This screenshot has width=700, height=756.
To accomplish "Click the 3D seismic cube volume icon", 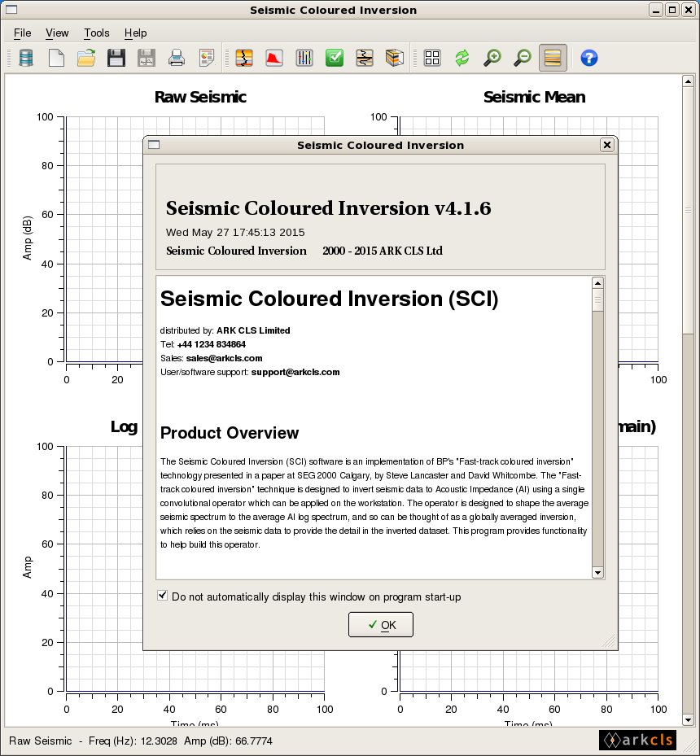I will [x=394, y=58].
